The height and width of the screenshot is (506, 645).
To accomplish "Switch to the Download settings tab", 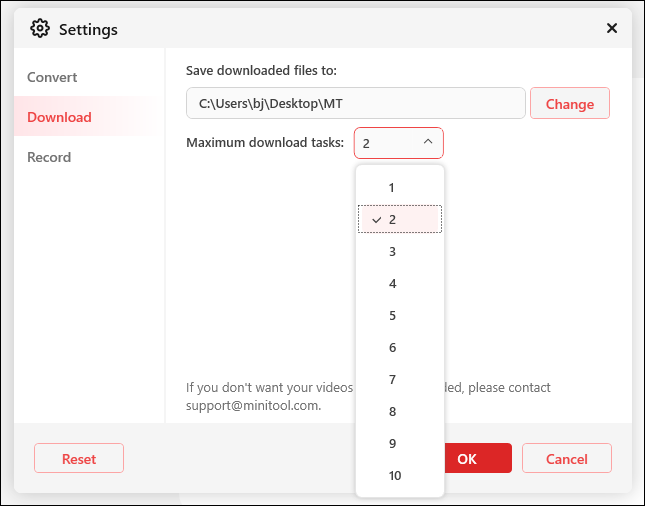I will pos(59,117).
